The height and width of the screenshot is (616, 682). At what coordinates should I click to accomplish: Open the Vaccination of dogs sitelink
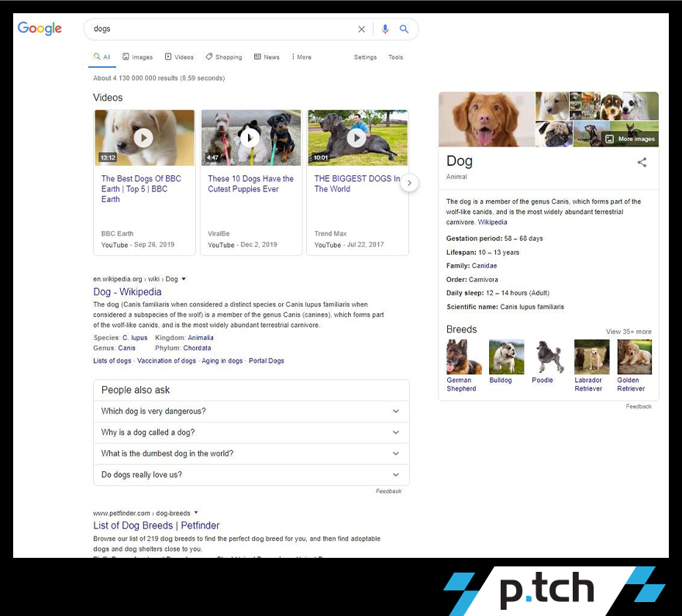click(x=167, y=361)
